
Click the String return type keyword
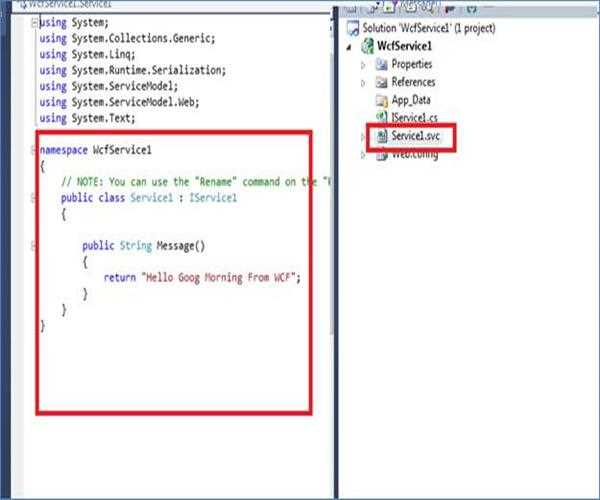pyautogui.click(x=136, y=246)
